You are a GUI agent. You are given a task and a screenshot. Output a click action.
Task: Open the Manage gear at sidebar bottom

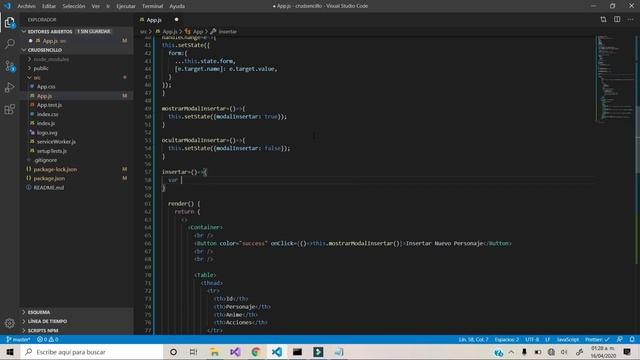(9, 323)
